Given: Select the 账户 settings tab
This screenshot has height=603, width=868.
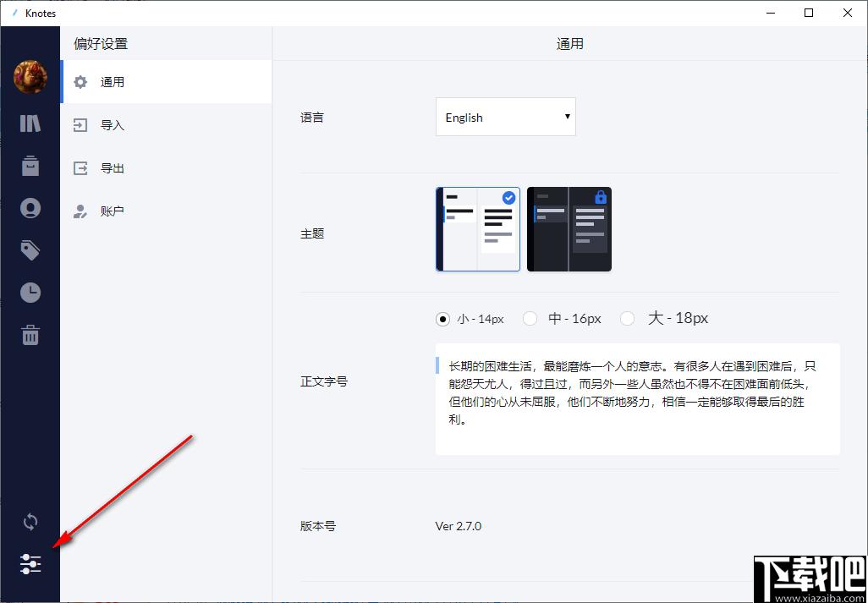Looking at the screenshot, I should (166, 211).
